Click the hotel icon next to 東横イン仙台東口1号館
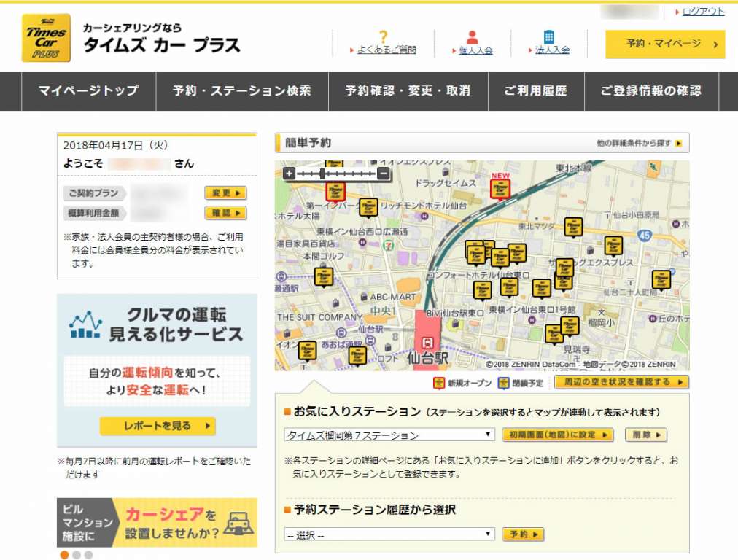 (532, 321)
